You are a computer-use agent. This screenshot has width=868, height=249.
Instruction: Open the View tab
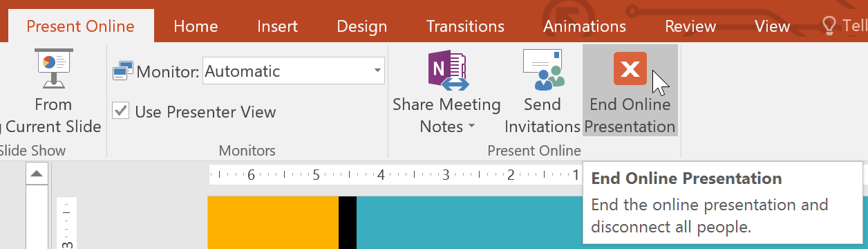tap(772, 26)
